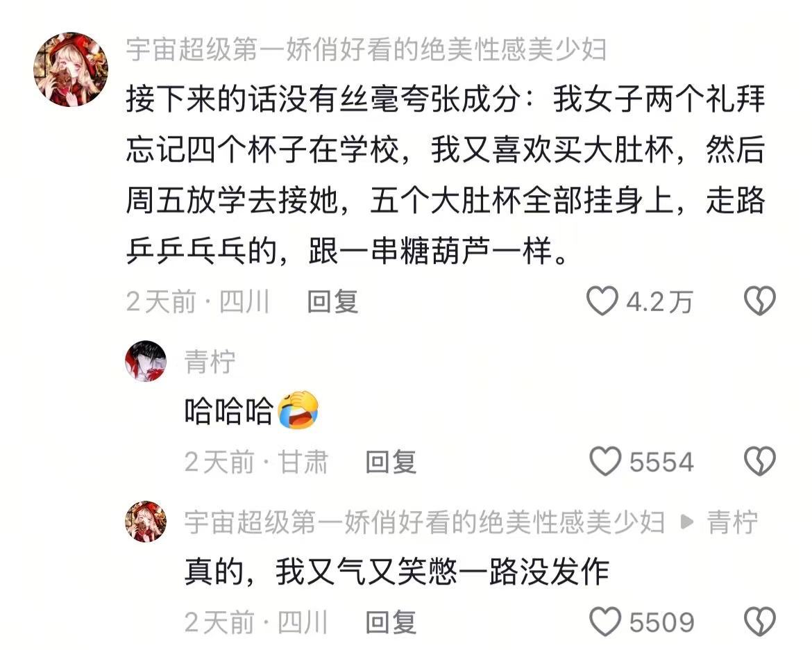Tap the laughing-crying emoji in 青柠's comment

click(298, 410)
